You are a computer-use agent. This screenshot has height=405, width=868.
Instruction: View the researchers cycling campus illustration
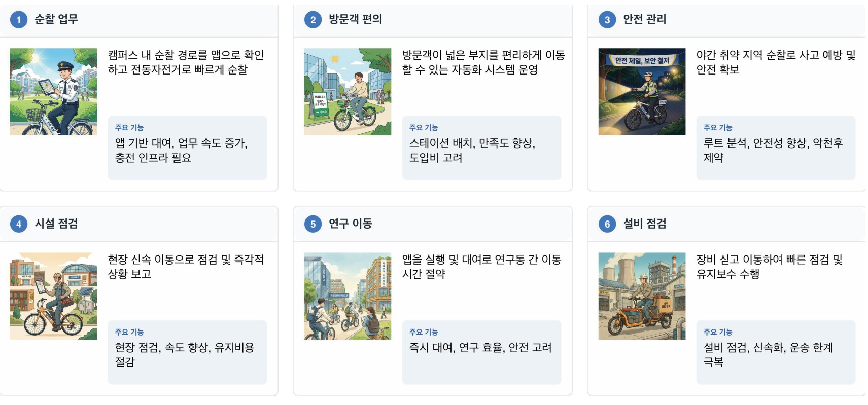[x=348, y=296]
